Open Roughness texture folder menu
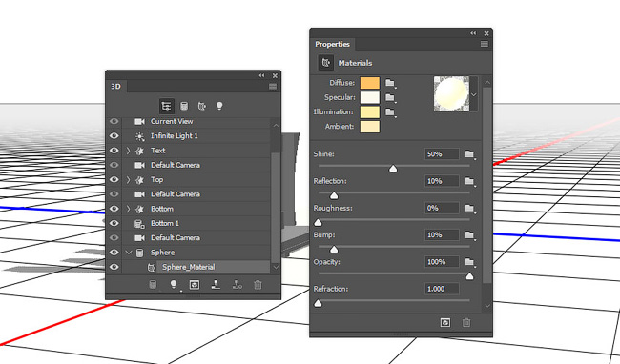This screenshot has height=364, width=620. click(469, 208)
